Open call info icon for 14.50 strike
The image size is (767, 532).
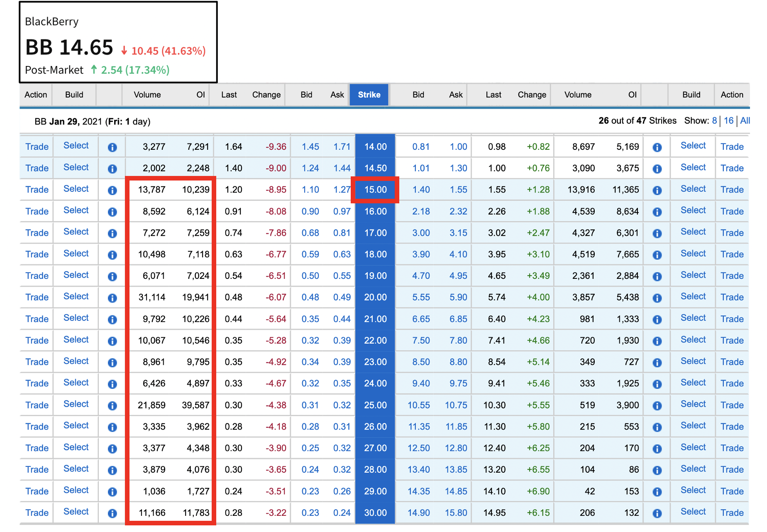coord(112,169)
